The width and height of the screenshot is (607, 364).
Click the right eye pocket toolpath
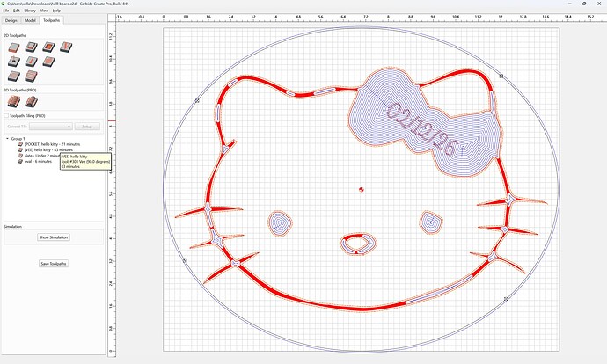coord(431,222)
